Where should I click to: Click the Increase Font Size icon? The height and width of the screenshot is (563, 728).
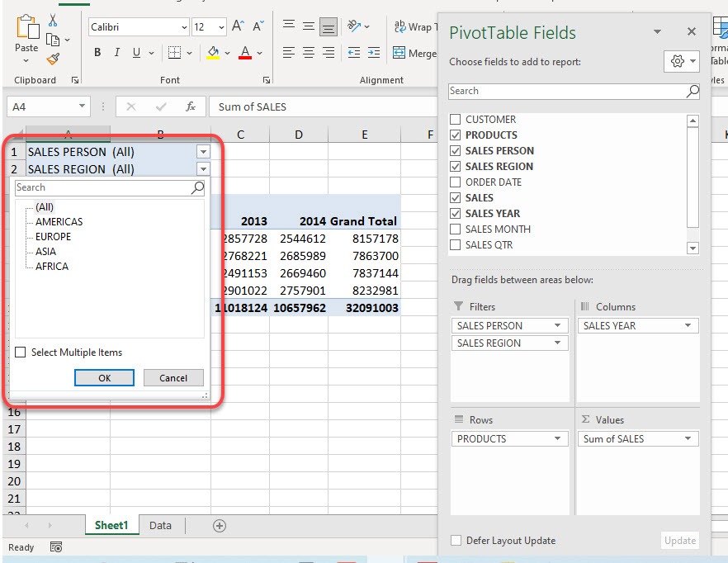click(x=238, y=26)
